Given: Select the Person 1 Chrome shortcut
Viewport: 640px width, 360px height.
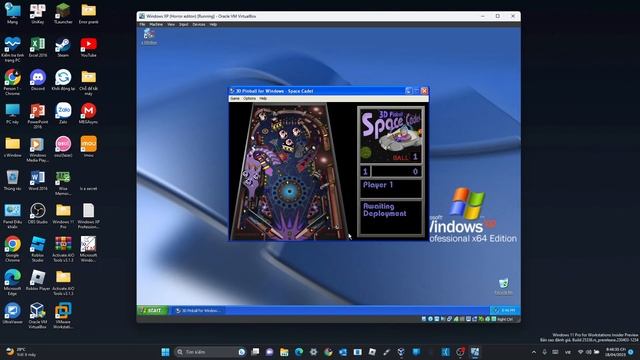Looking at the screenshot, I should coord(12,82).
